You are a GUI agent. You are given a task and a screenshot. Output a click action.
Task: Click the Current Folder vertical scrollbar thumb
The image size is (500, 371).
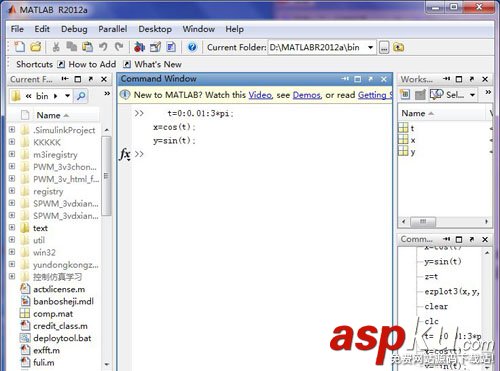tap(106, 176)
